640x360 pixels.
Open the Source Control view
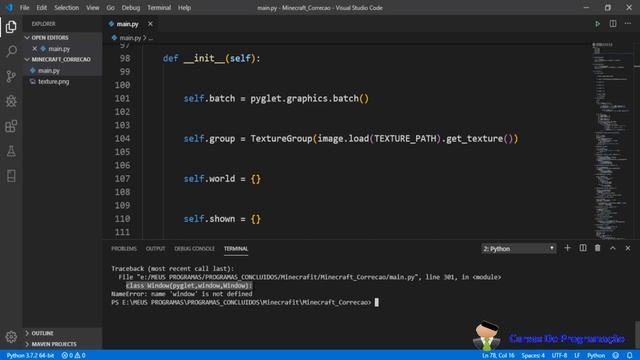tap(11, 76)
